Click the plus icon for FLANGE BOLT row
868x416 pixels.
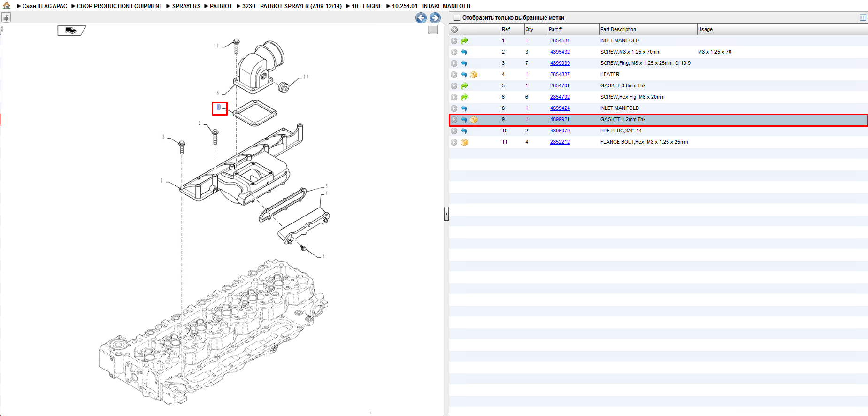point(454,142)
